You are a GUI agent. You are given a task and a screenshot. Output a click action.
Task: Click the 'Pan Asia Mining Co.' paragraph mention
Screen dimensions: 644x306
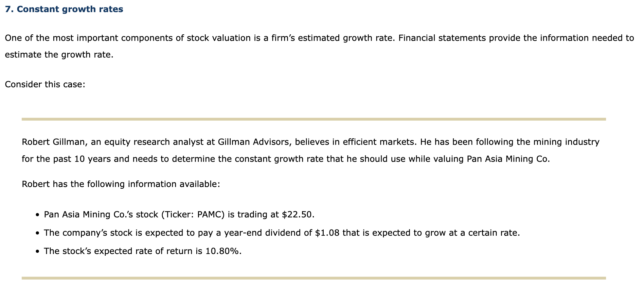(508, 159)
